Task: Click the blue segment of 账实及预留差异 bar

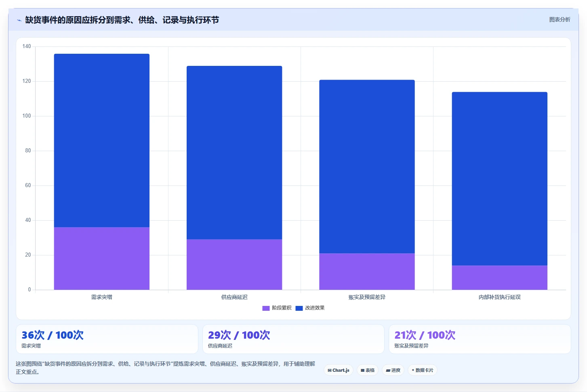Action: (367, 166)
